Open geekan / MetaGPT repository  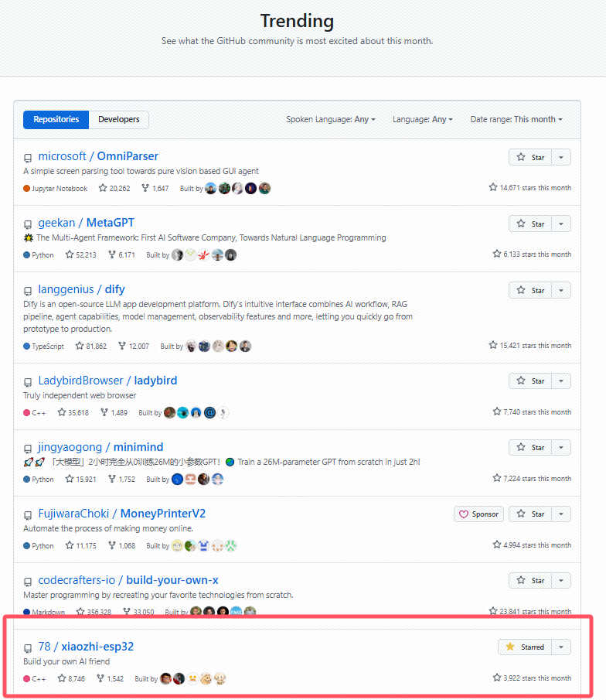86,223
